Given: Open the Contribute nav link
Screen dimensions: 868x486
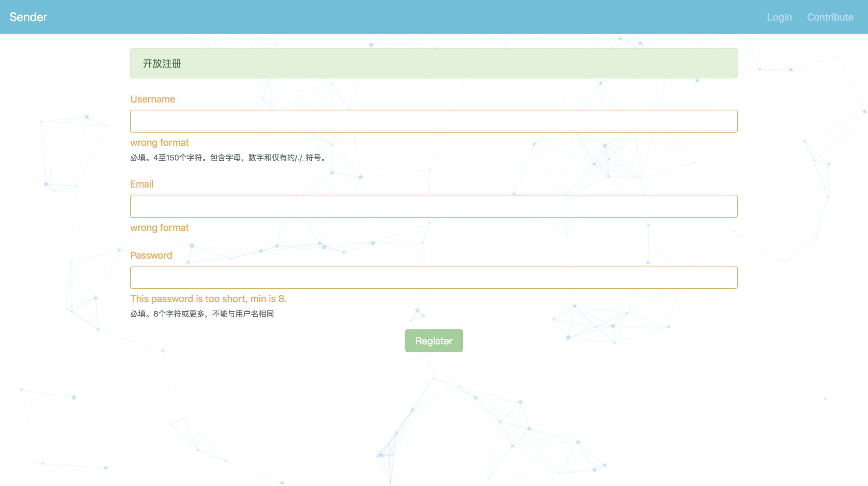Looking at the screenshot, I should point(830,17).
